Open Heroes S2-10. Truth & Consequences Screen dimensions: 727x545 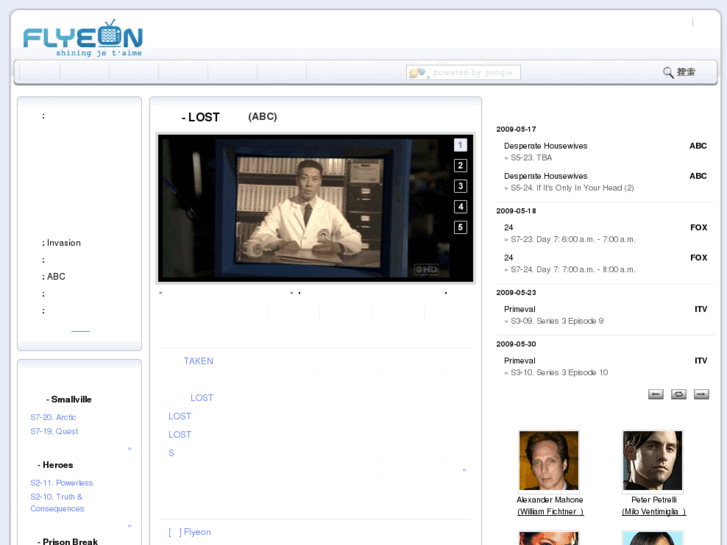click(57, 502)
